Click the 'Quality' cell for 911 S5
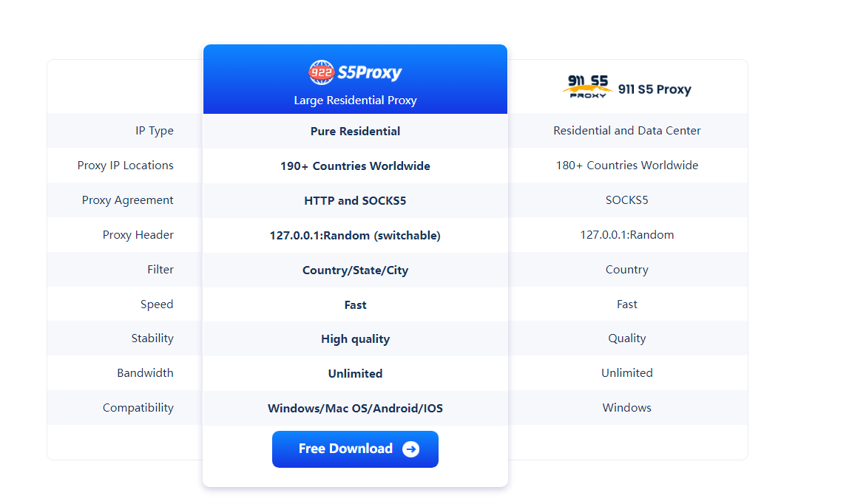The image size is (852, 504). point(627,338)
